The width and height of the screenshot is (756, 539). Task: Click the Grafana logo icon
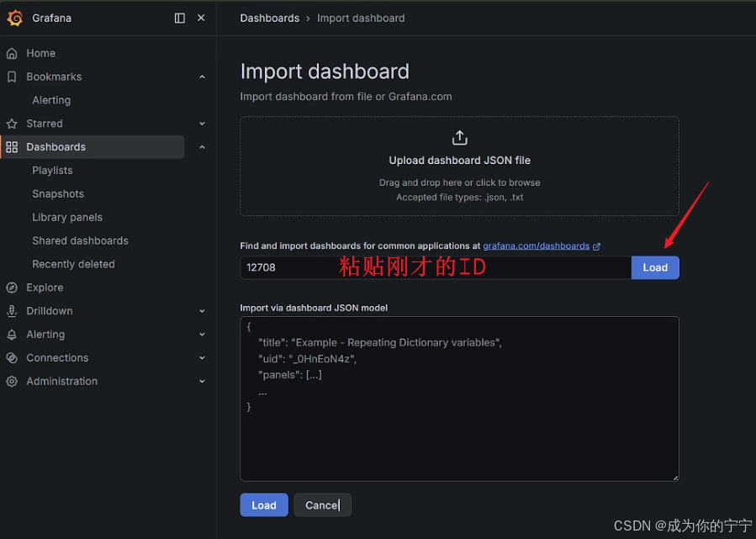click(15, 18)
